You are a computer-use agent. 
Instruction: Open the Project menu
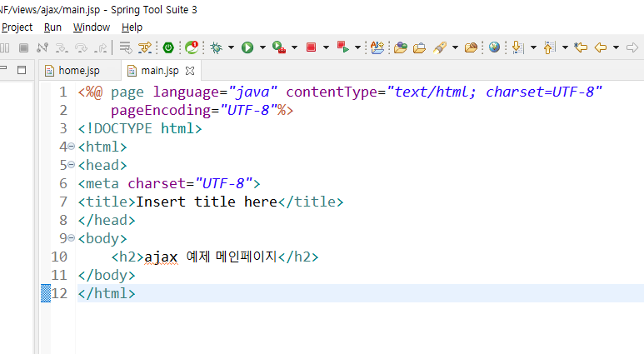[17, 27]
